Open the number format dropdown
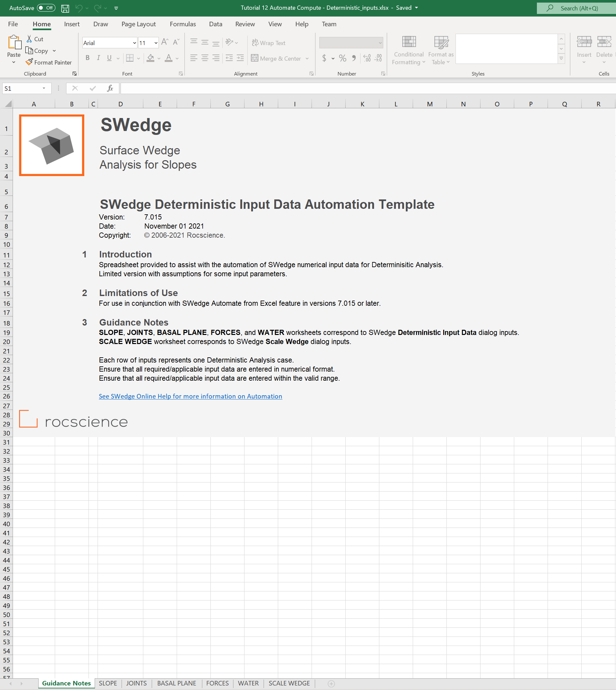The image size is (616, 690). 380,43
